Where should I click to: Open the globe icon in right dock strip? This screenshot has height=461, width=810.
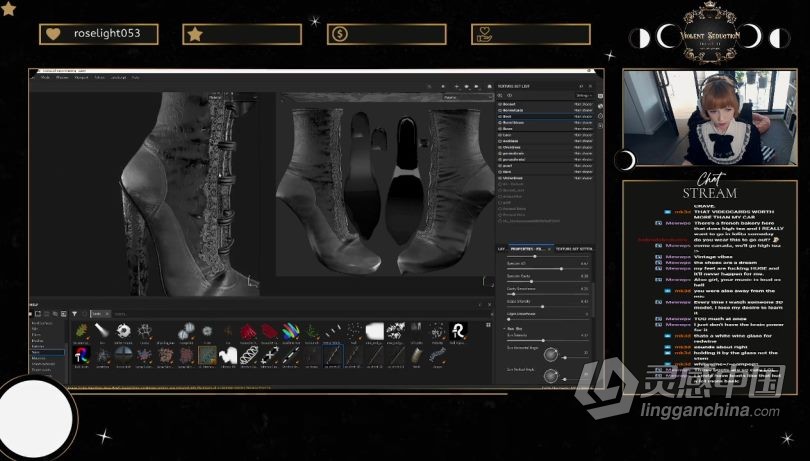point(600,106)
